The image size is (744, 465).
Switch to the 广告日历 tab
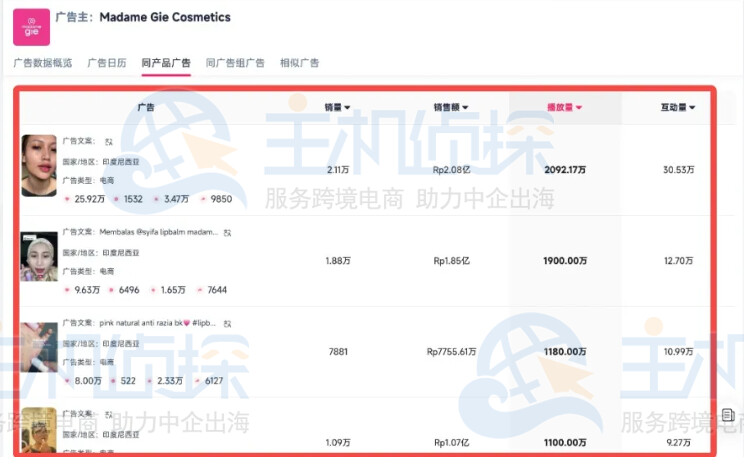click(x=107, y=63)
